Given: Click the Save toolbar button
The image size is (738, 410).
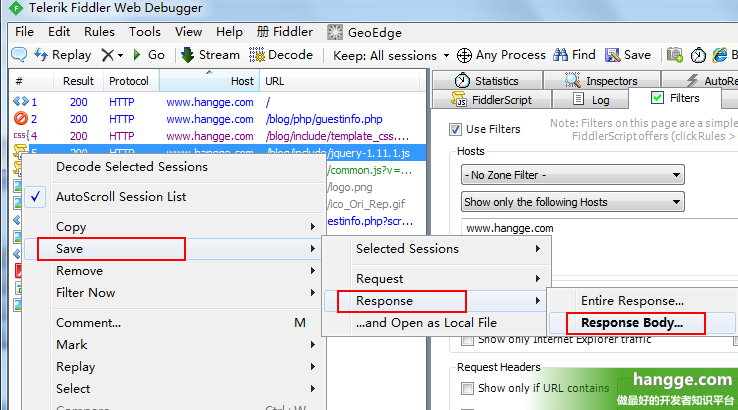Looking at the screenshot, I should coord(628,55).
